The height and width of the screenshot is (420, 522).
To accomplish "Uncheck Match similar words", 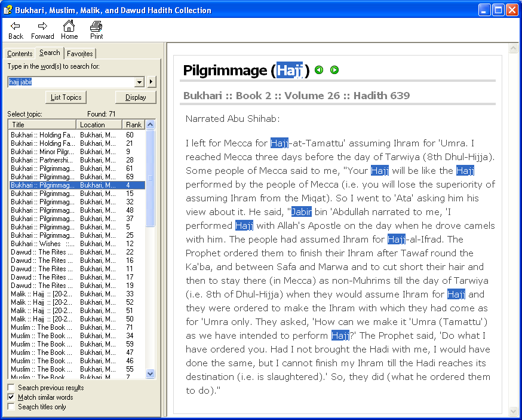I will 11,397.
